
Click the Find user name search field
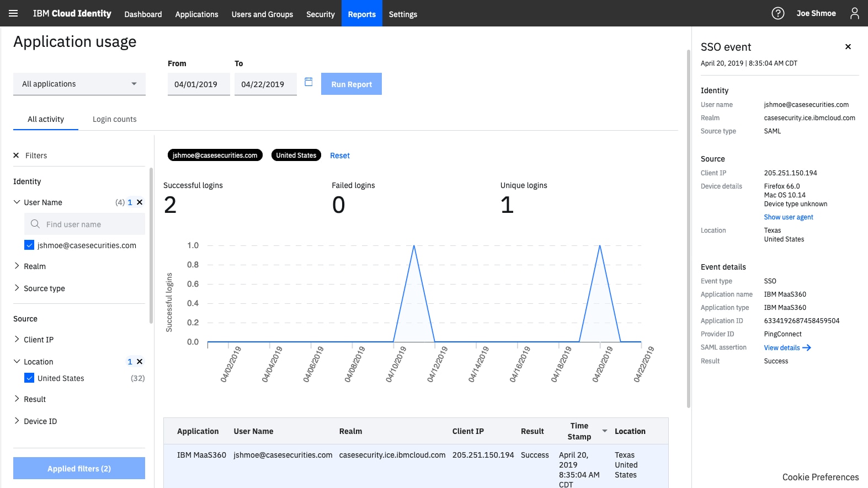click(x=84, y=224)
